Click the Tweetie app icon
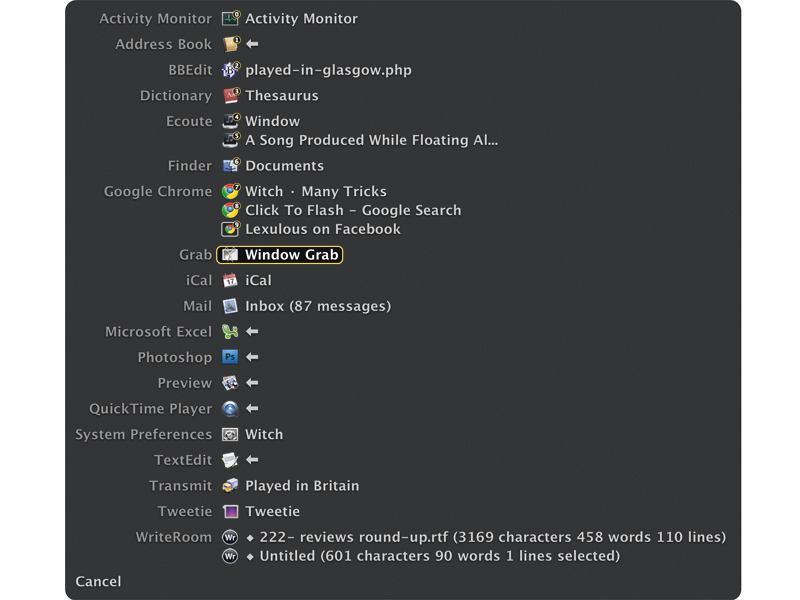 point(230,511)
